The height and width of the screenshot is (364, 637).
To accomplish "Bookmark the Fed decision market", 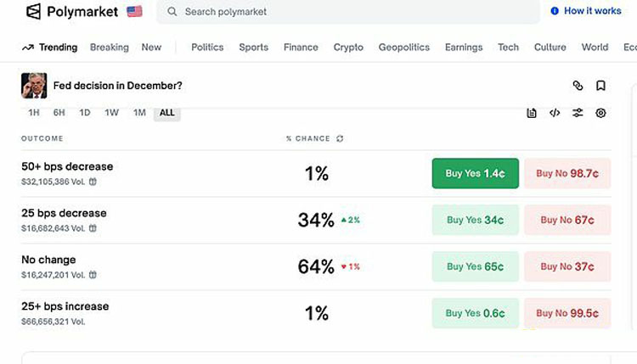I will 600,86.
